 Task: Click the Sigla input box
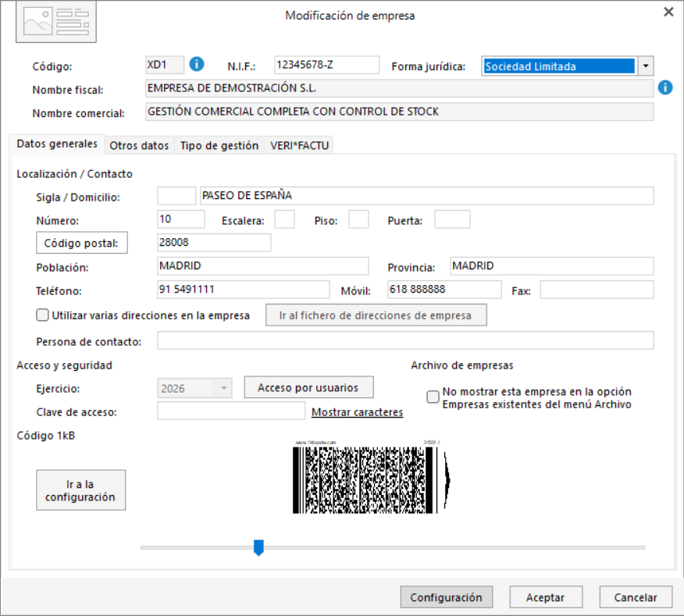tap(176, 195)
